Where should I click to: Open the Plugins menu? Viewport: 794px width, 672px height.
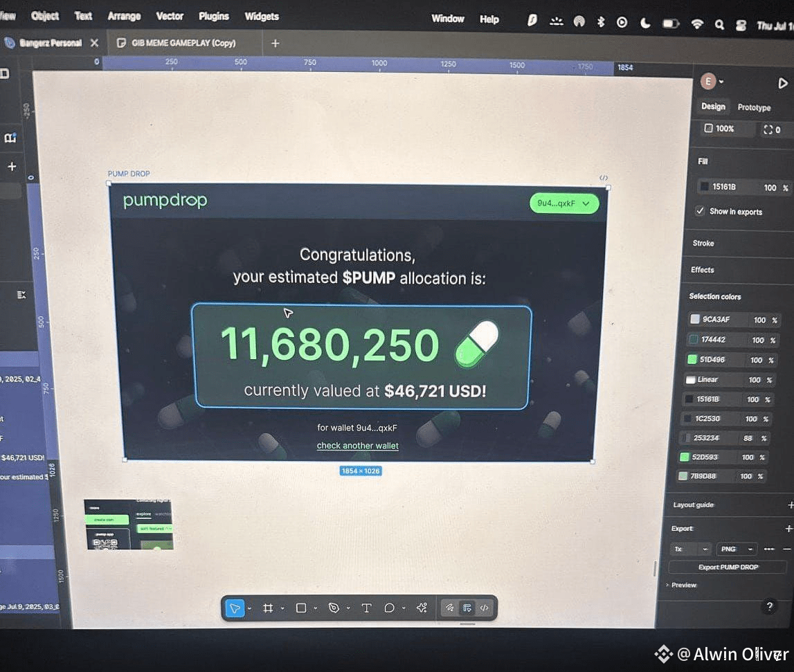click(x=214, y=16)
